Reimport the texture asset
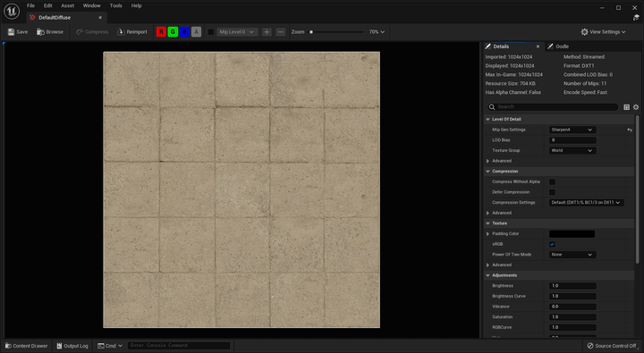 coord(132,31)
